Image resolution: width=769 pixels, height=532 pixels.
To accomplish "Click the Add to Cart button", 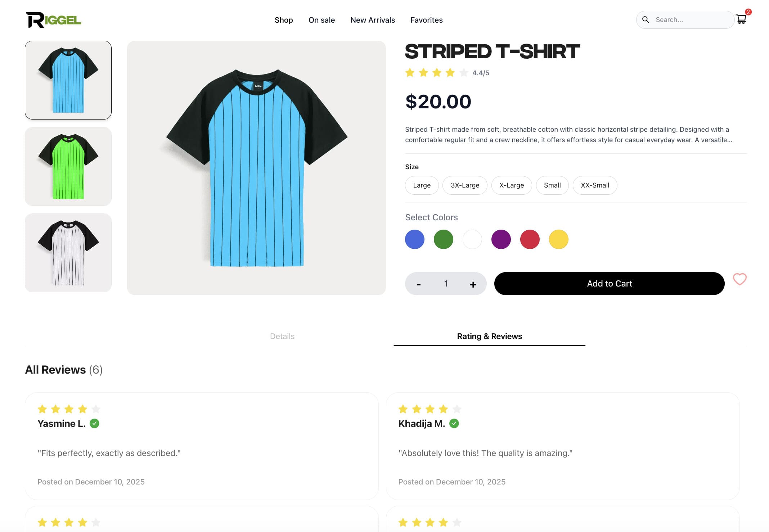I will [609, 284].
